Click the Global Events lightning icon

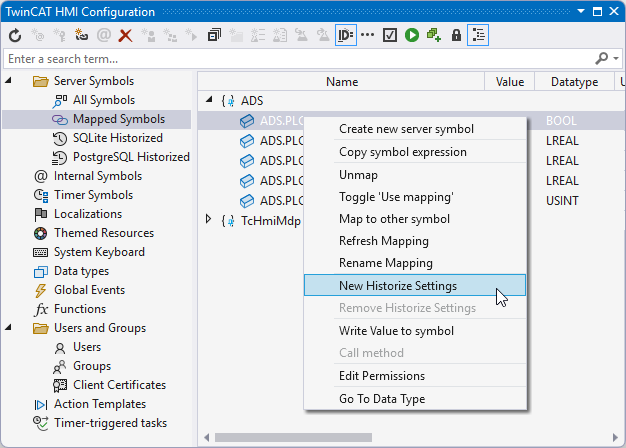click(x=41, y=290)
